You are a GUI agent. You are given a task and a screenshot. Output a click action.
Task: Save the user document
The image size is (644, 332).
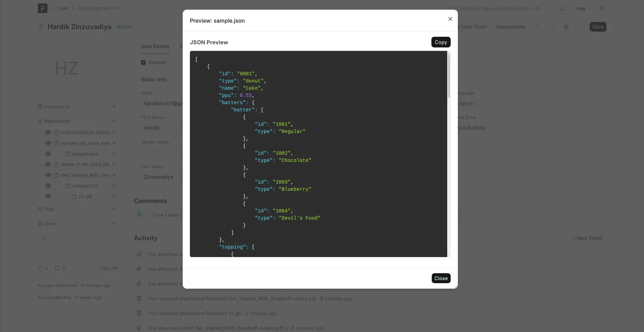[x=598, y=27]
